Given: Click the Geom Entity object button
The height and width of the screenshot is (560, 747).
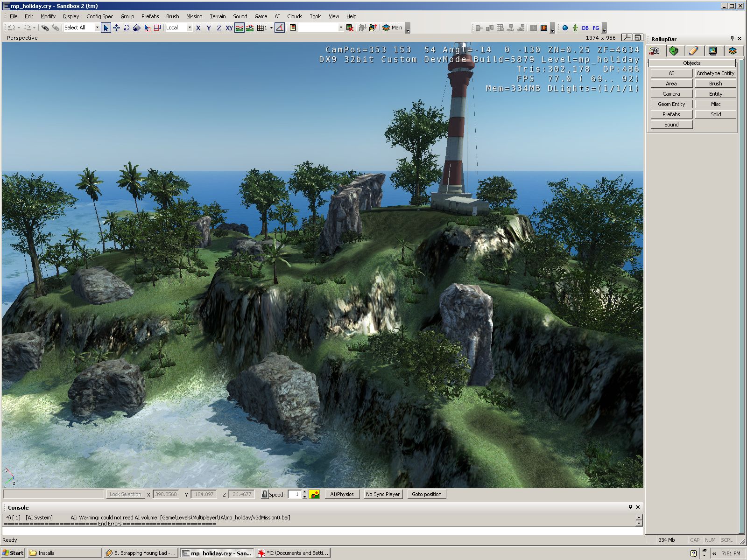Looking at the screenshot, I should point(671,104).
